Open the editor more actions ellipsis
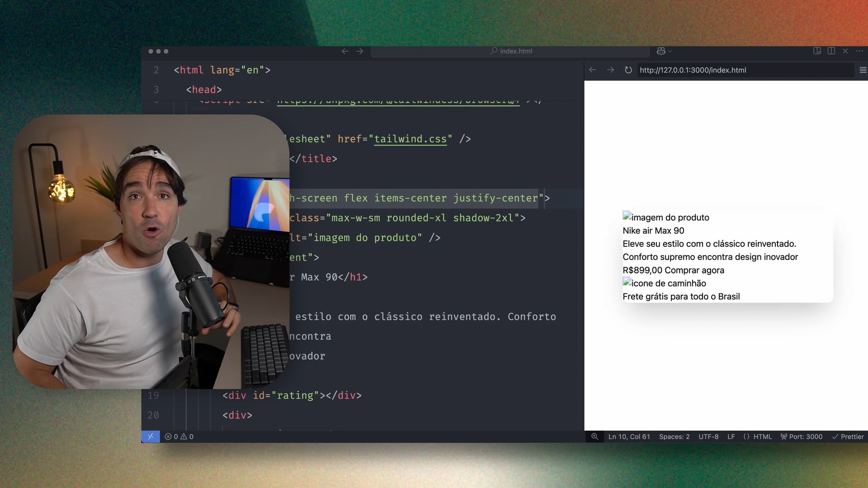This screenshot has width=868, height=488. pos(859,51)
